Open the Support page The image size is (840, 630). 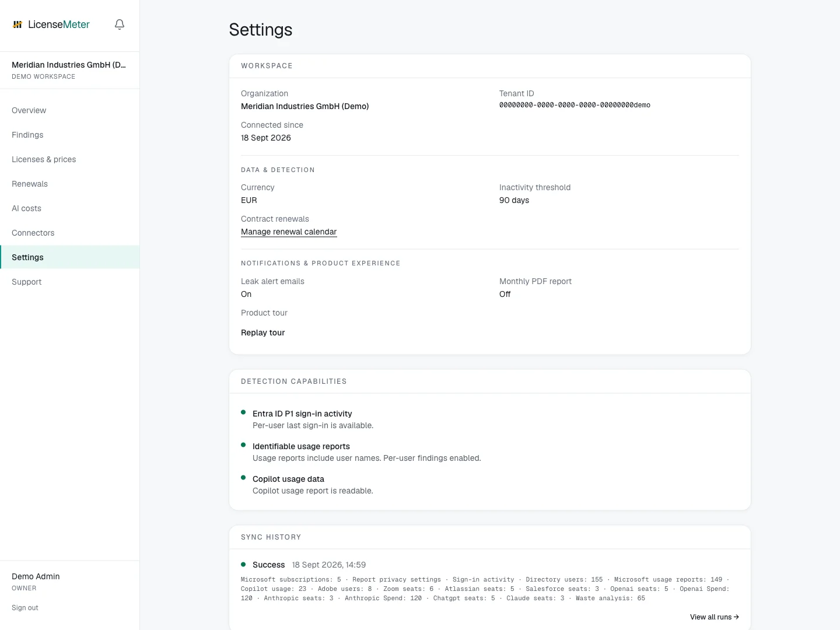[x=69, y=282]
